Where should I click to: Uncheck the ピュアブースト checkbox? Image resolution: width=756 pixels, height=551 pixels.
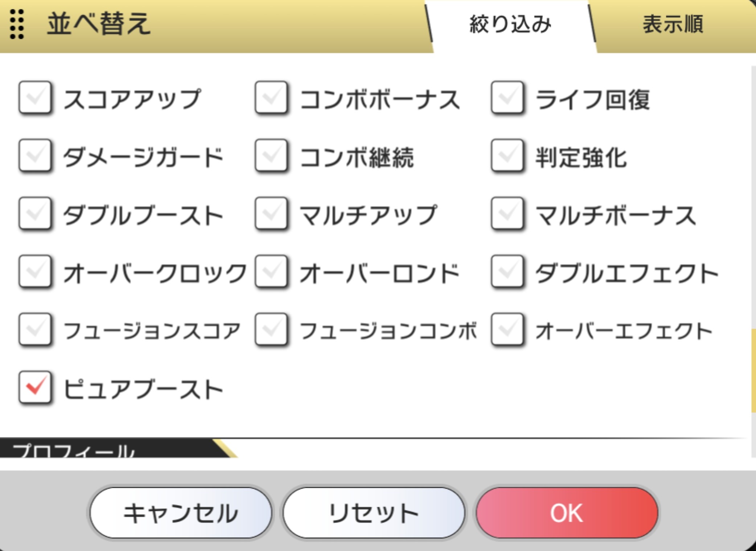click(x=35, y=387)
